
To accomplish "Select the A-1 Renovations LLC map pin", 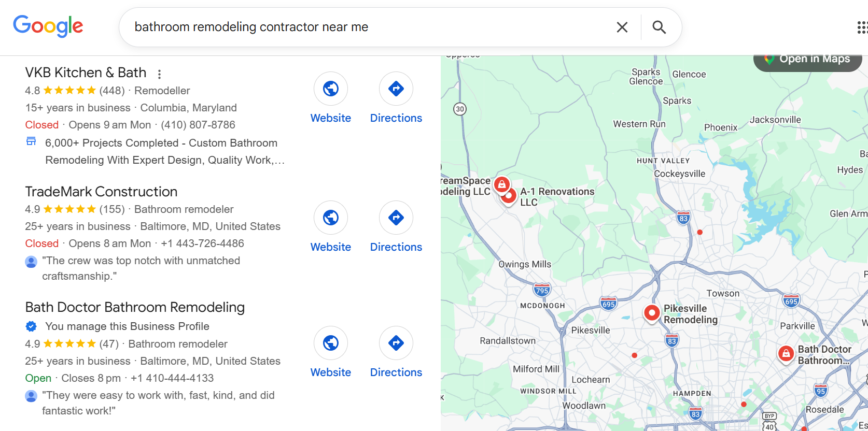I will (x=509, y=196).
